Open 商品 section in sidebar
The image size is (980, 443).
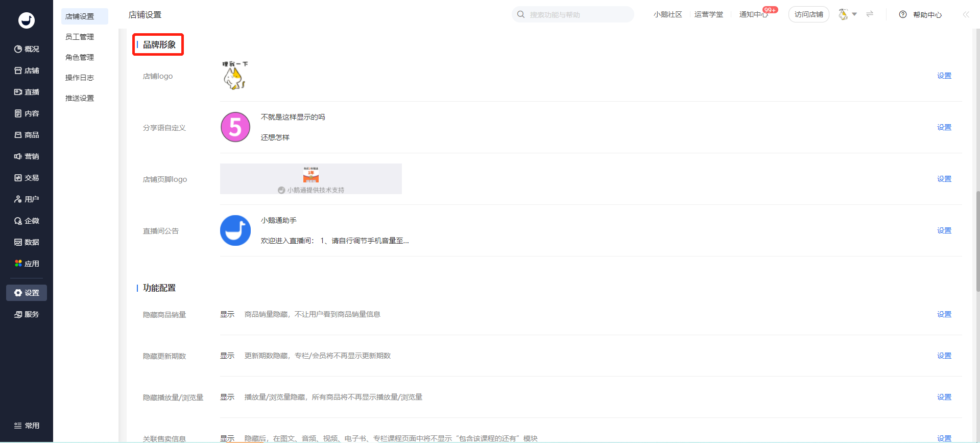[27, 135]
